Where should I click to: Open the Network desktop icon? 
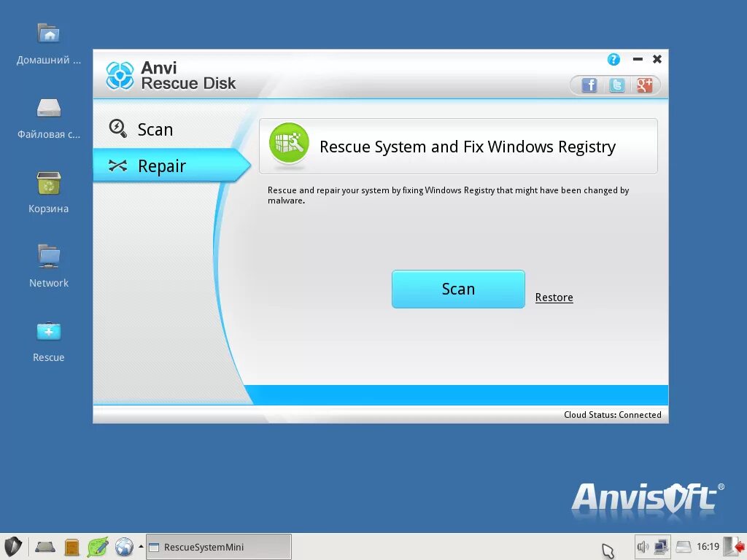[49, 265]
